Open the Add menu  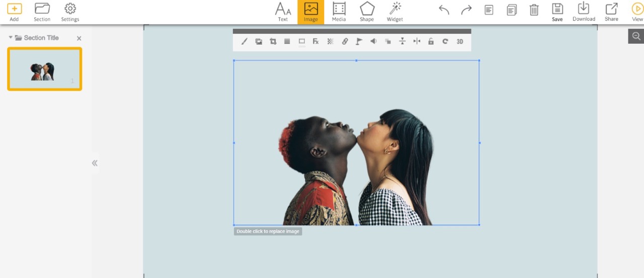14,13
